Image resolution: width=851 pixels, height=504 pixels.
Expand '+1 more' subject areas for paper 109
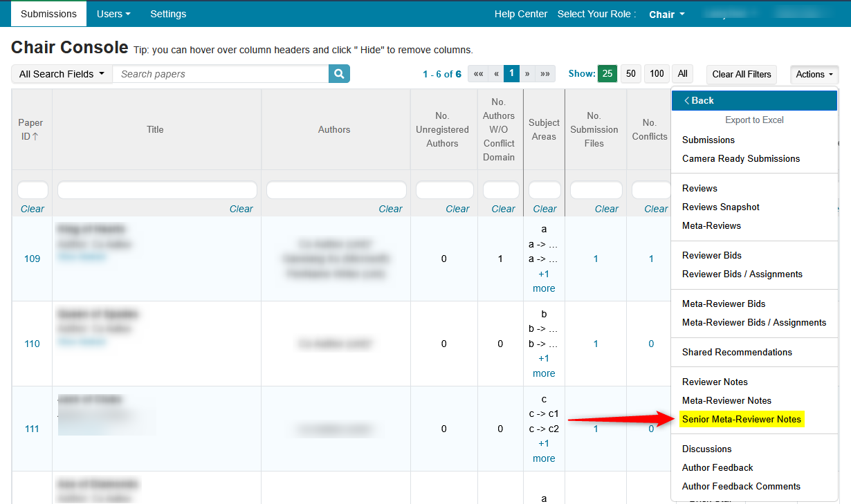pos(544,281)
